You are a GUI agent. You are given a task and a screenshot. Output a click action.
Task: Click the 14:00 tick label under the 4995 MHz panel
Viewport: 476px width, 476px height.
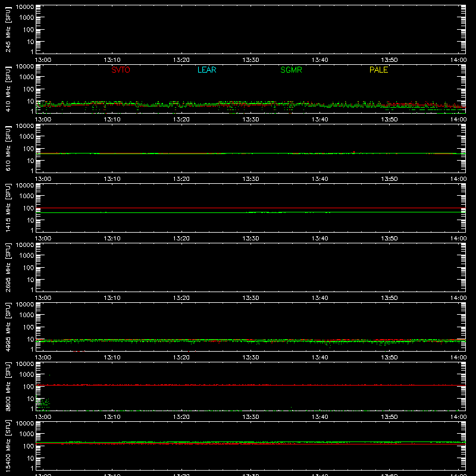pos(458,358)
